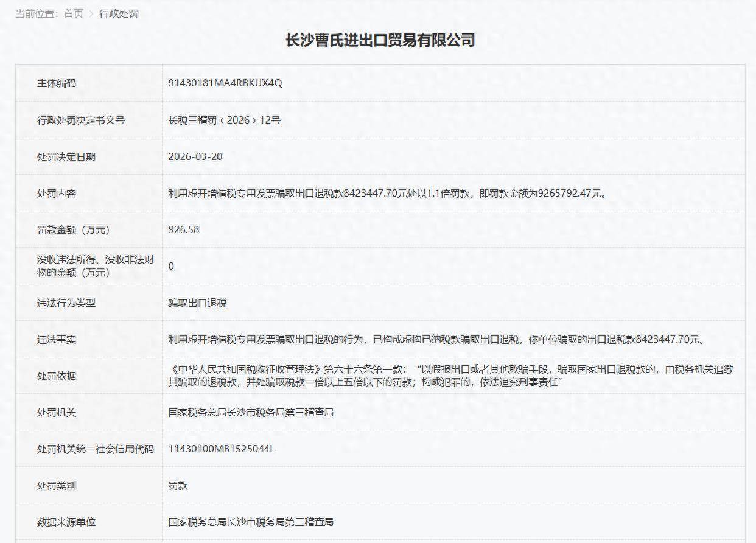This screenshot has width=756, height=543.
Task: Click the 数据来源单位 value text
Action: pyautogui.click(x=251, y=522)
